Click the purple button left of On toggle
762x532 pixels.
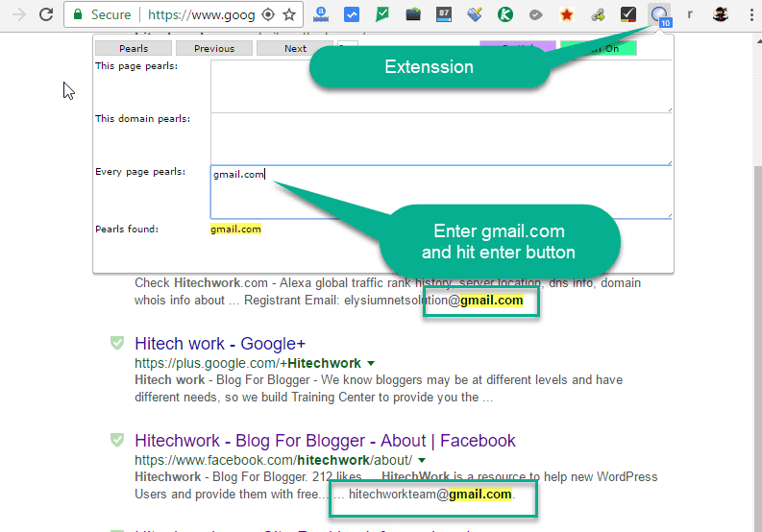(x=518, y=48)
